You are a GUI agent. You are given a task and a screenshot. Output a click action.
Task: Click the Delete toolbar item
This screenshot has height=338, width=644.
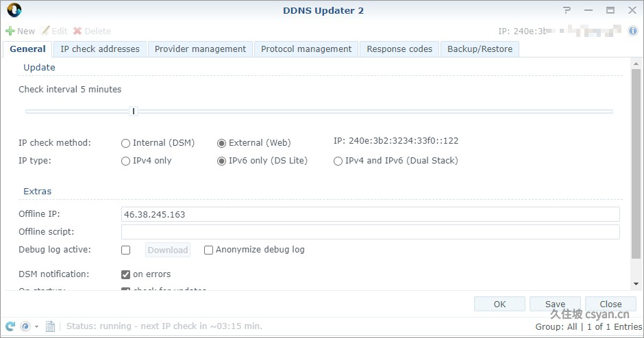coord(92,31)
